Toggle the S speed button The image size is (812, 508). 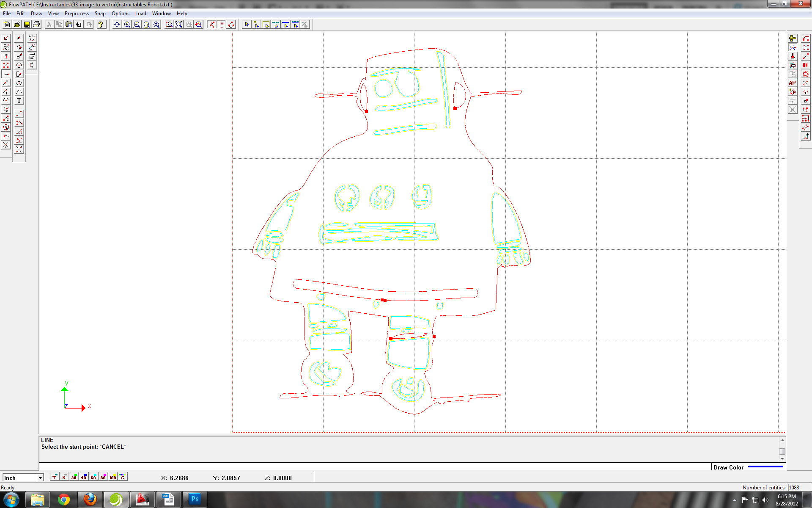click(x=64, y=477)
